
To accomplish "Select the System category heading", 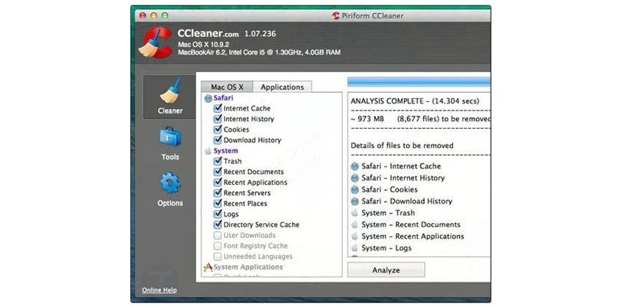I will (225, 151).
